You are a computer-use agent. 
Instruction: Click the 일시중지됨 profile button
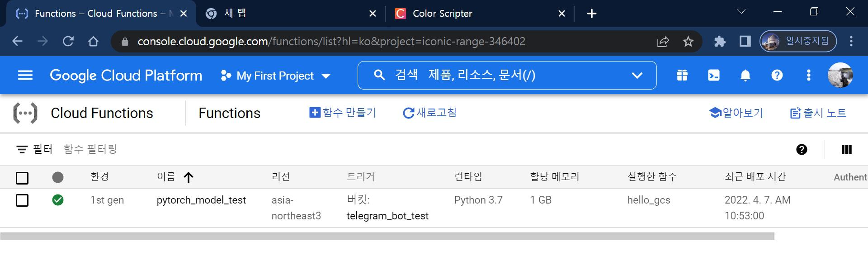tap(798, 42)
